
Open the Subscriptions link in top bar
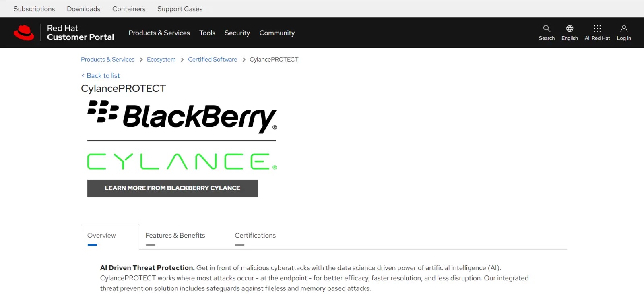(34, 9)
